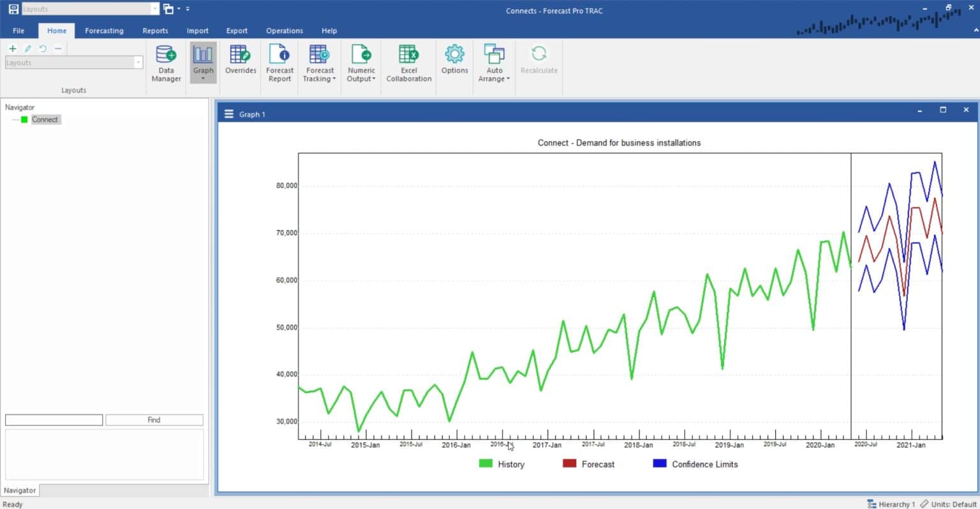Open the Overrides grid
Image resolution: width=980 pixels, height=509 pixels.
point(241,62)
